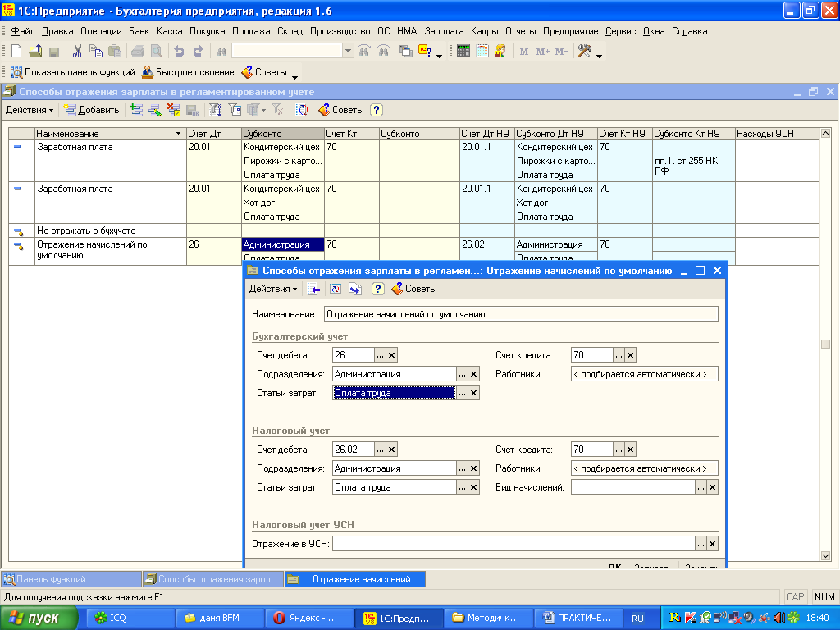Viewport: 840px width, 630px height.
Task: Click the RU language indicator
Action: [637, 619]
